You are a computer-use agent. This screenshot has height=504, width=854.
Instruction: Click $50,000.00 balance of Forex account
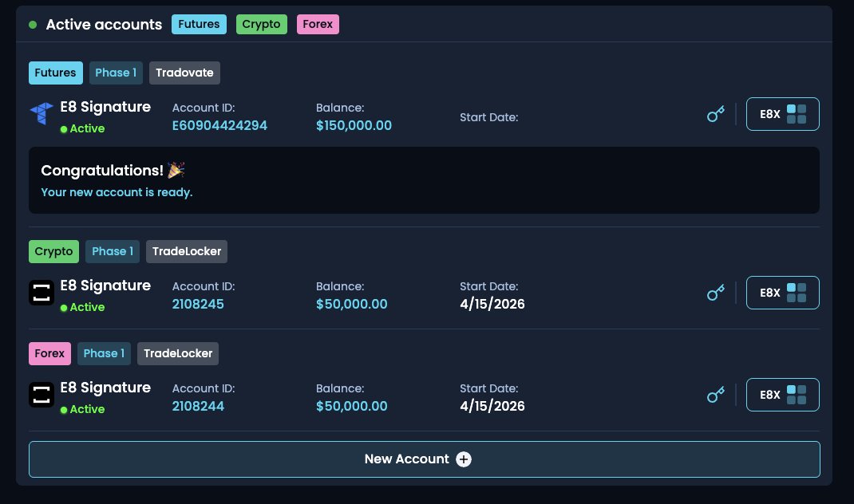click(352, 406)
